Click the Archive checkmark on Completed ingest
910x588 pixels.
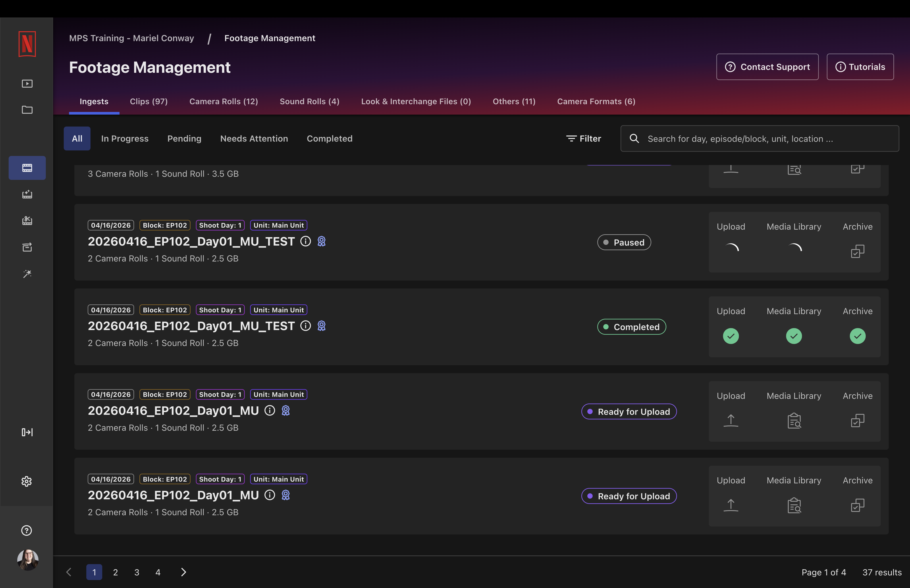click(x=858, y=336)
